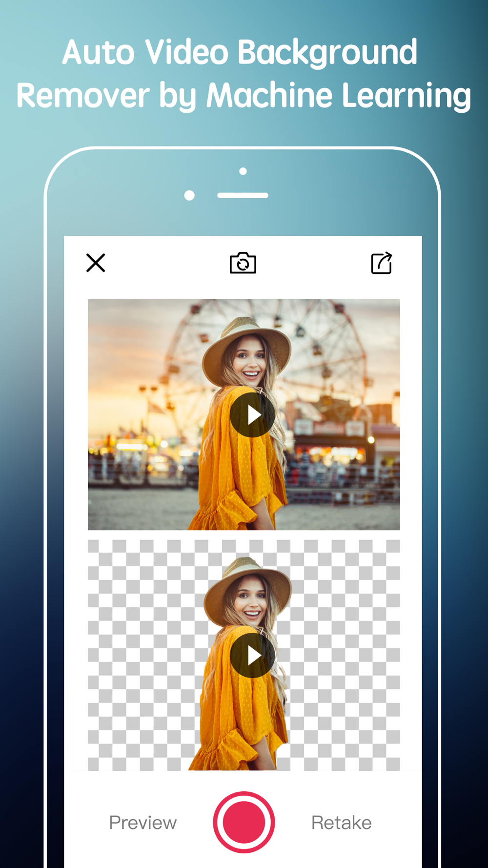Switch camera with the flip camera icon
The height and width of the screenshot is (868, 488).
[243, 263]
